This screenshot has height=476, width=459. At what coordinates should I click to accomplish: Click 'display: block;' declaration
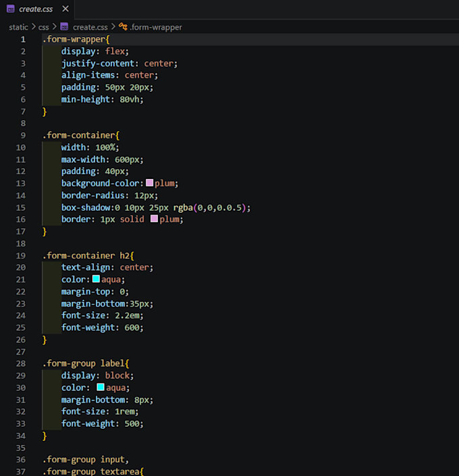tap(97, 376)
